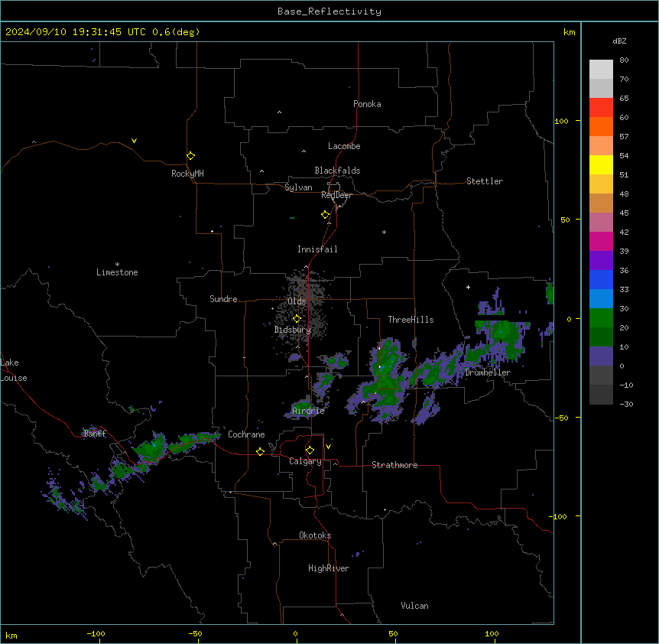Click the yellow diamond marker above Calgary label
This screenshot has height=644, width=659.
pyautogui.click(x=310, y=450)
